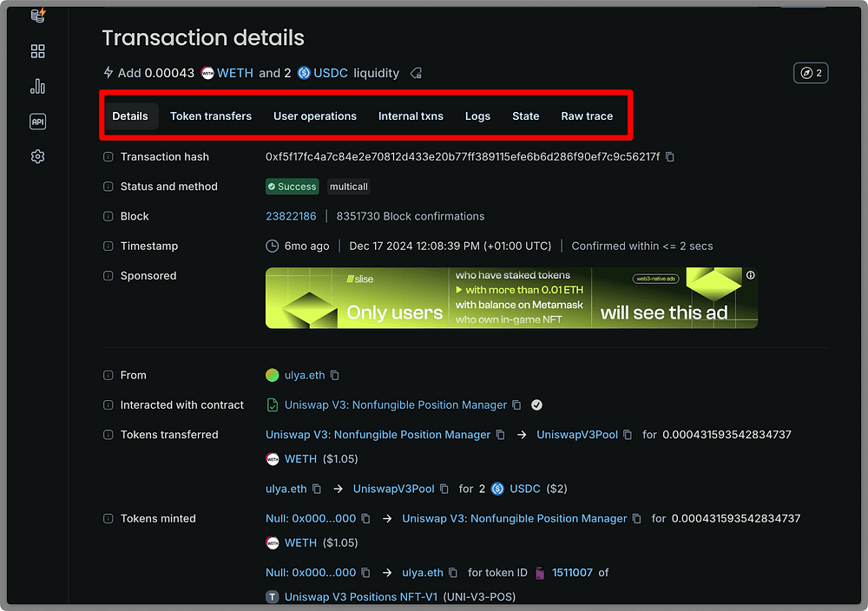The height and width of the screenshot is (611, 868).
Task: Open the dashboard grid icon in sidebar
Action: click(x=37, y=51)
